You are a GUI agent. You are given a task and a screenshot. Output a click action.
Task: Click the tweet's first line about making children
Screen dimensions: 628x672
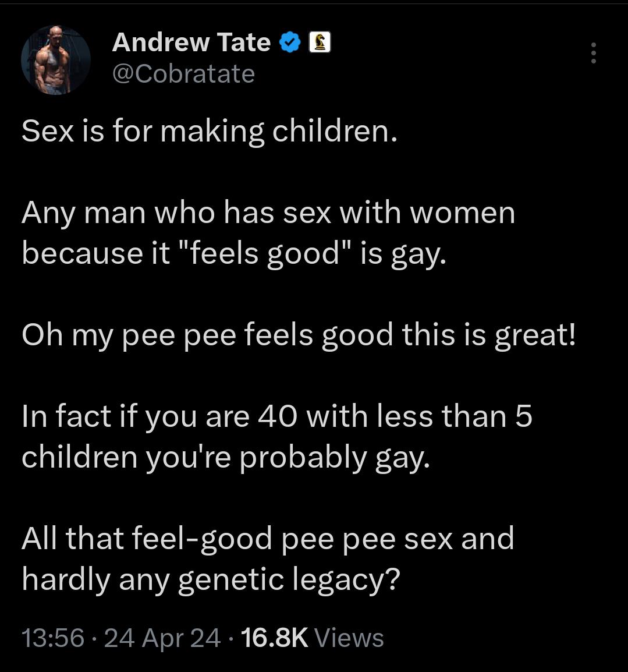(210, 131)
